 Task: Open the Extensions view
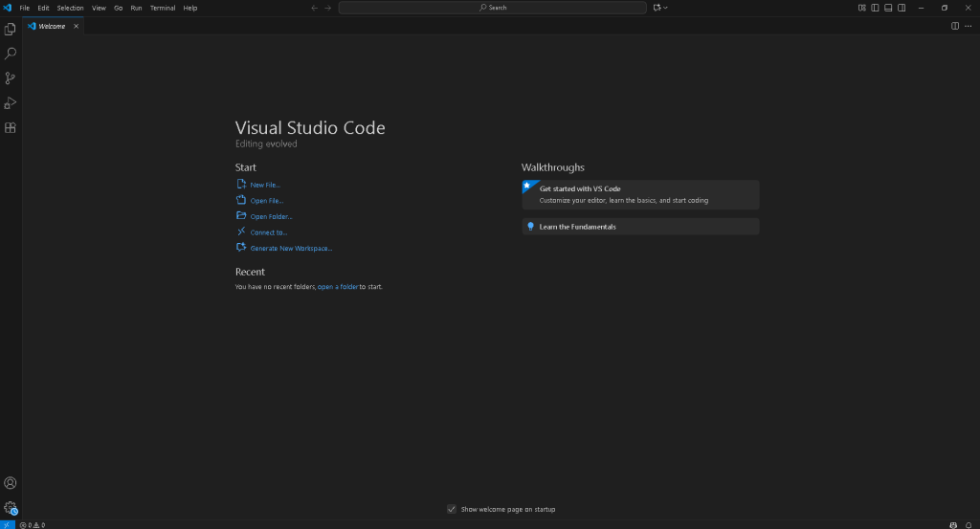[x=11, y=127]
